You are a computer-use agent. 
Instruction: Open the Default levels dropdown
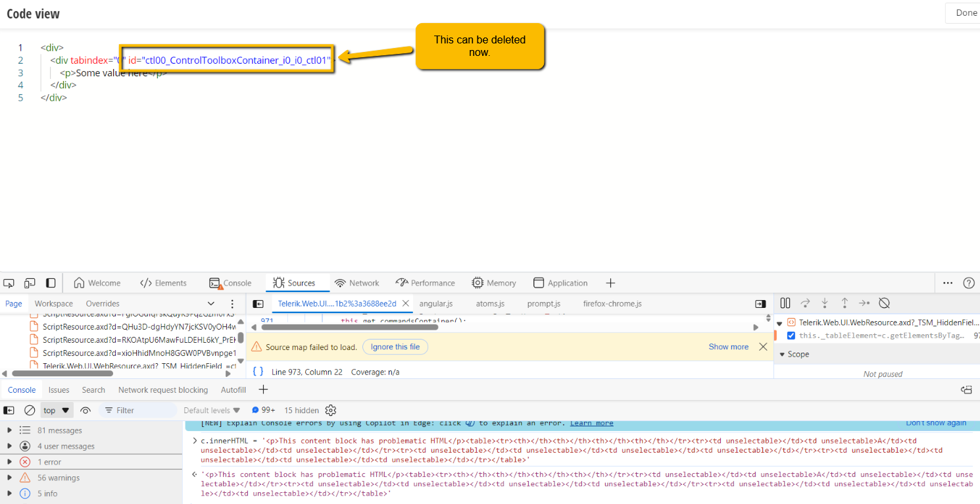[212, 410]
